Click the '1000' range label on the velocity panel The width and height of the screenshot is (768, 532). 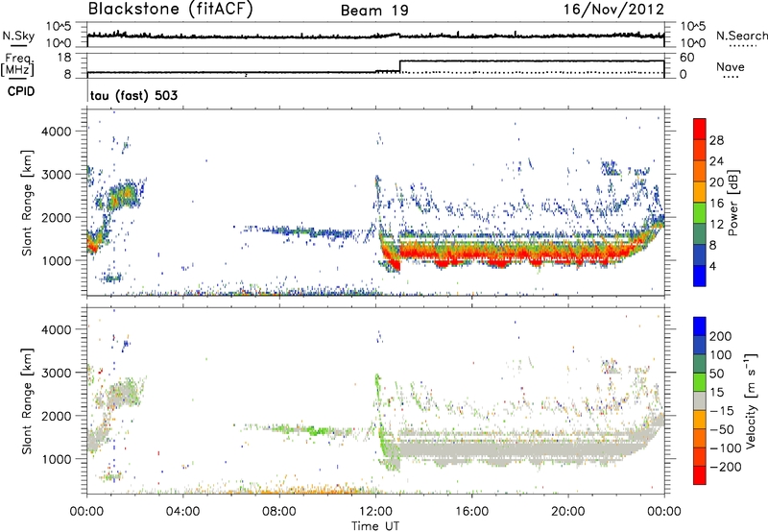pos(56,459)
